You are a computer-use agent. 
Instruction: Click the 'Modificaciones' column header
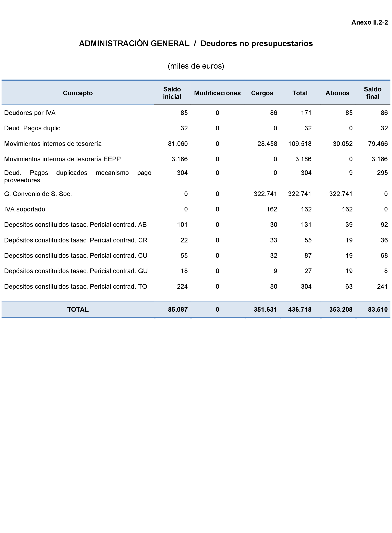(217, 93)
